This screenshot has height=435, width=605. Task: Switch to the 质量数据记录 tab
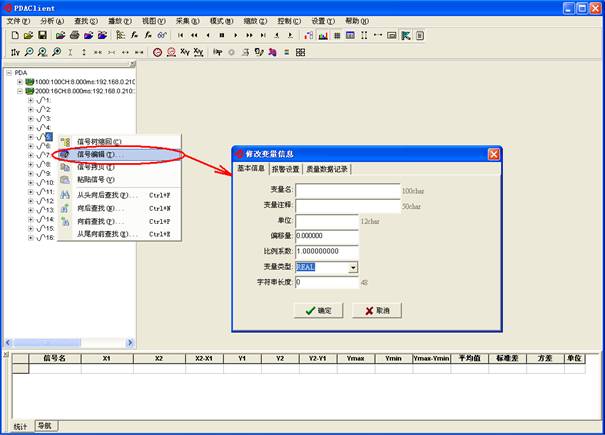[327, 169]
